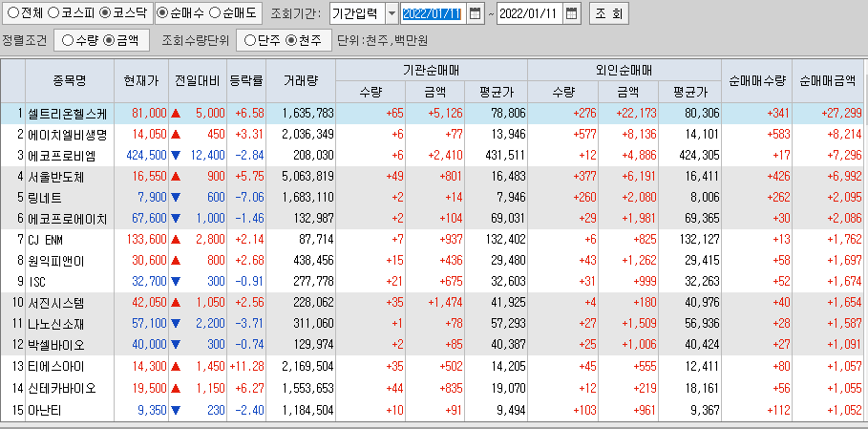The image size is (868, 429).
Task: Click the 외인순매매 group header
Action: coord(624,71)
